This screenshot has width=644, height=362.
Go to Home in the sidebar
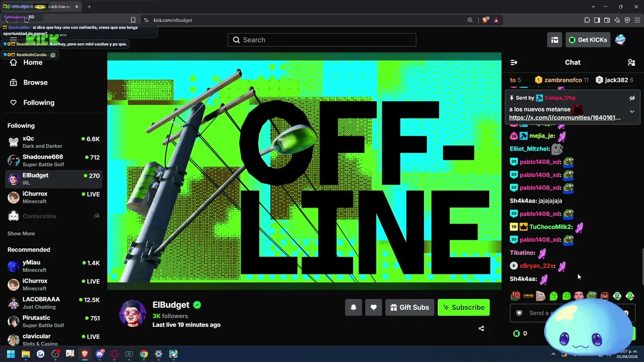pos(33,62)
